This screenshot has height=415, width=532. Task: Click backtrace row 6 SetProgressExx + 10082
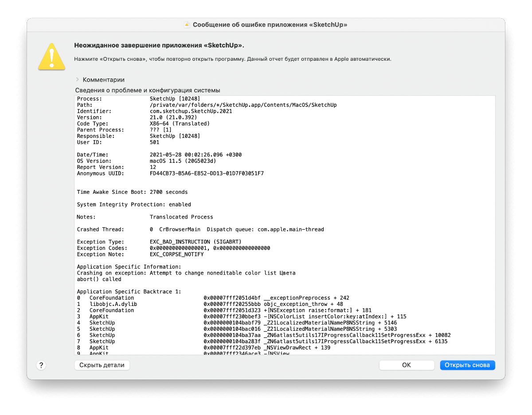pos(264,335)
